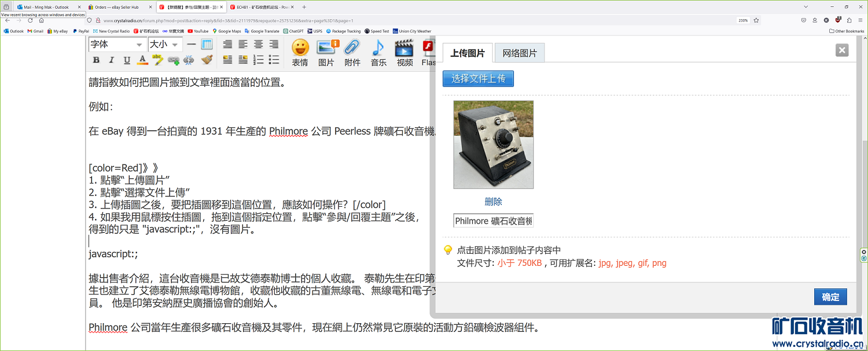Click the 选择文件上传 upload button

click(x=478, y=78)
